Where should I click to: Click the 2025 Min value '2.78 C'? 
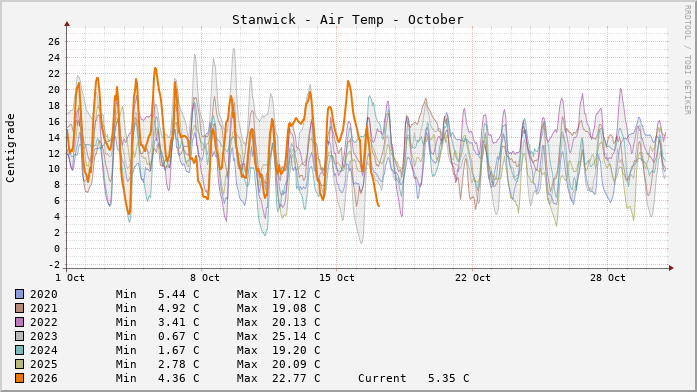click(x=179, y=364)
